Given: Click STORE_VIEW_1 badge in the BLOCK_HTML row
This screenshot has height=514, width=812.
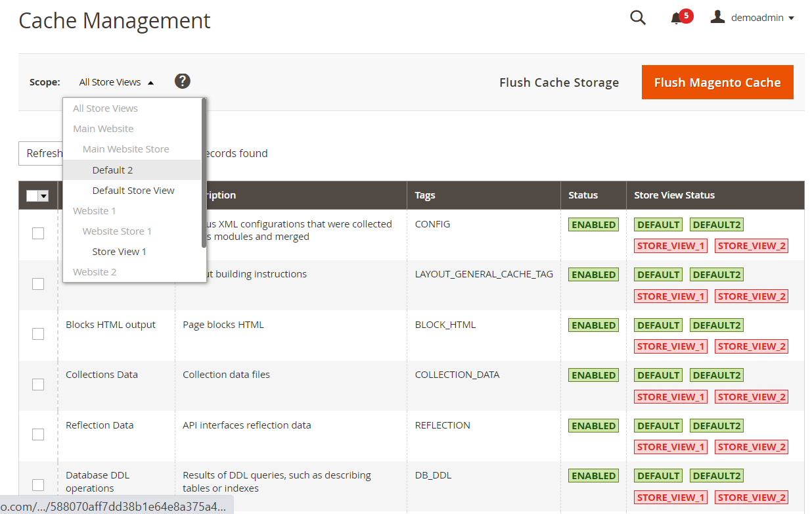Looking at the screenshot, I should click(671, 346).
